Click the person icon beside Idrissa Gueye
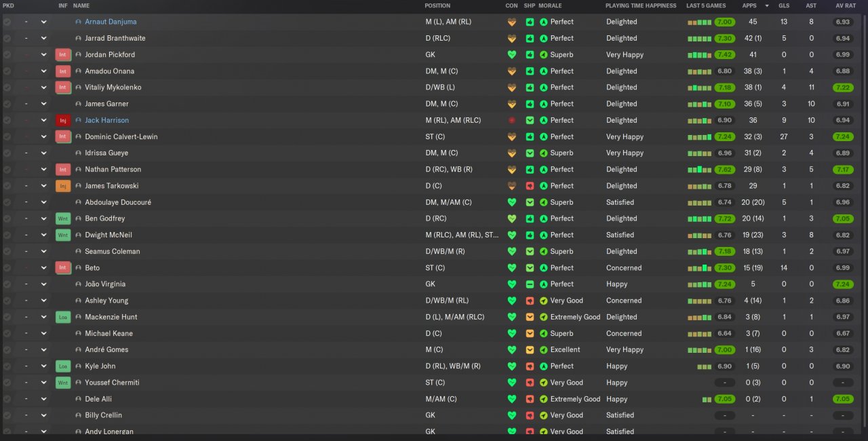 point(79,153)
